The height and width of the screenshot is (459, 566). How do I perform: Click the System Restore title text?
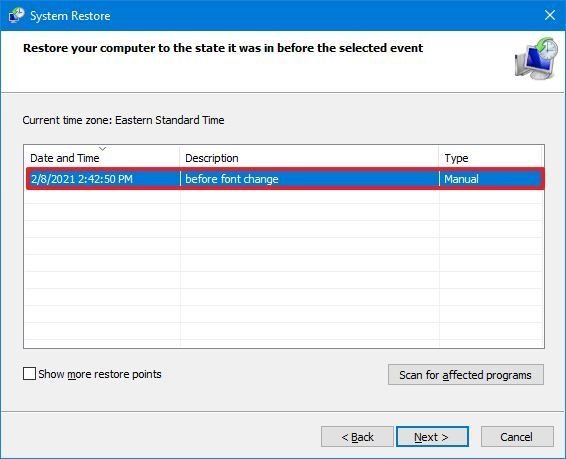[70, 16]
